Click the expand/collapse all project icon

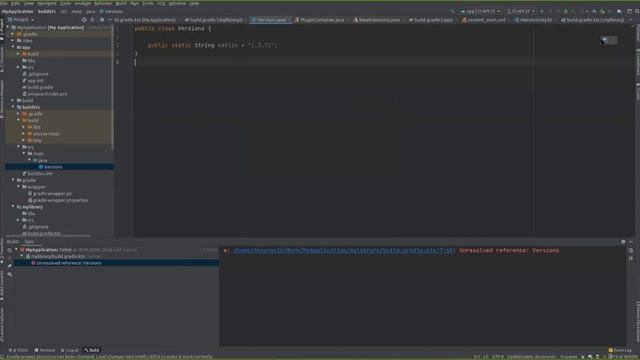tap(92, 20)
